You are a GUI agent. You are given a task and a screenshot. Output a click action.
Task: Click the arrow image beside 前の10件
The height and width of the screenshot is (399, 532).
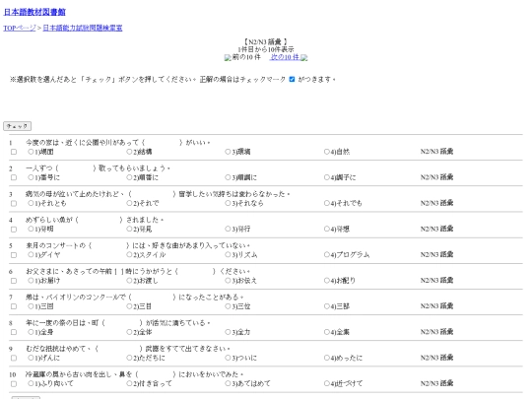[x=228, y=58]
